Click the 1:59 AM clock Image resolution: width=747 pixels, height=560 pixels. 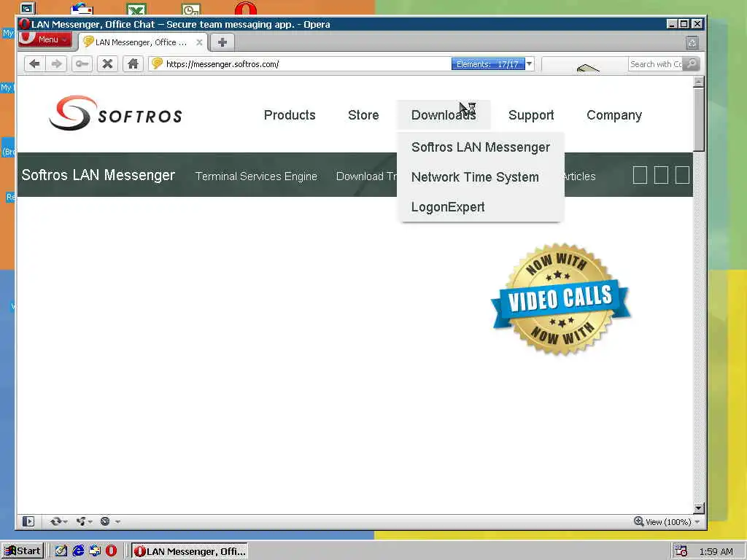pyautogui.click(x=716, y=551)
